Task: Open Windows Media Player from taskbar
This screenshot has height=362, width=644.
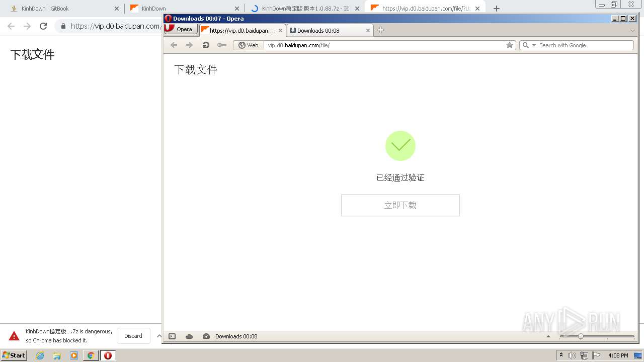Action: [74, 355]
